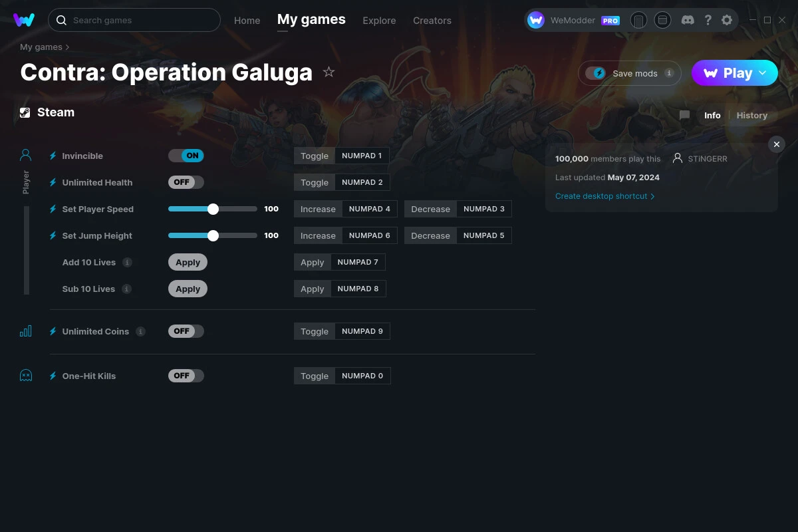The width and height of the screenshot is (798, 532).
Task: Open the stats category icon in sidebar
Action: 25,331
